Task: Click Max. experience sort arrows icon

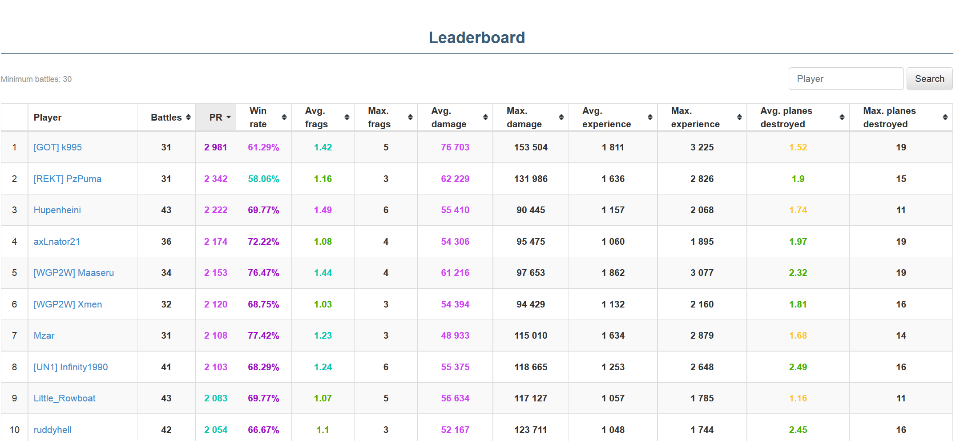Action: click(x=739, y=117)
